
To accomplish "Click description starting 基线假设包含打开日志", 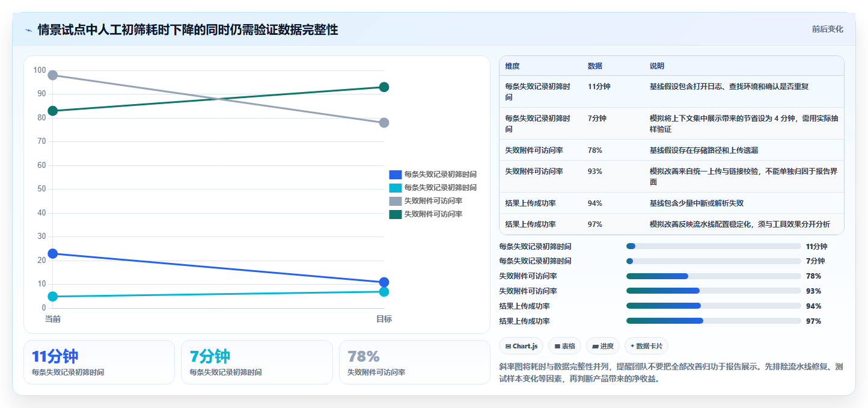I will tap(729, 87).
